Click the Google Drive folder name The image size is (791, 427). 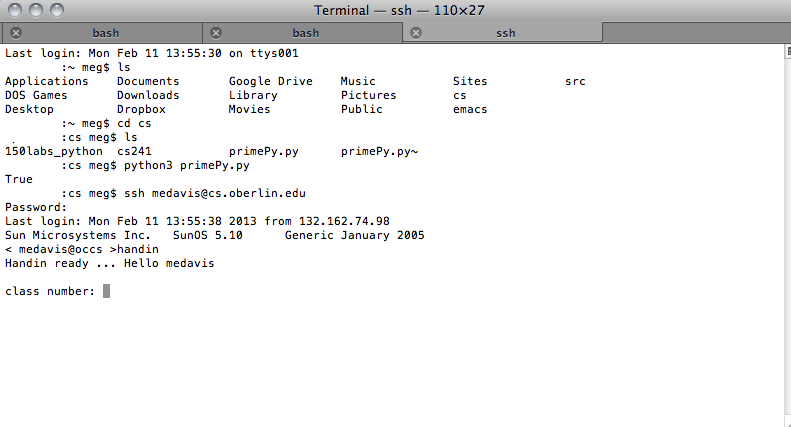point(270,81)
